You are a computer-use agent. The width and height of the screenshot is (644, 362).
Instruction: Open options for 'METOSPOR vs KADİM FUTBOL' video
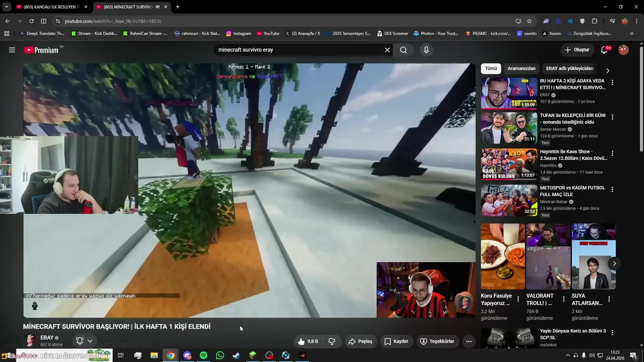pyautogui.click(x=612, y=190)
